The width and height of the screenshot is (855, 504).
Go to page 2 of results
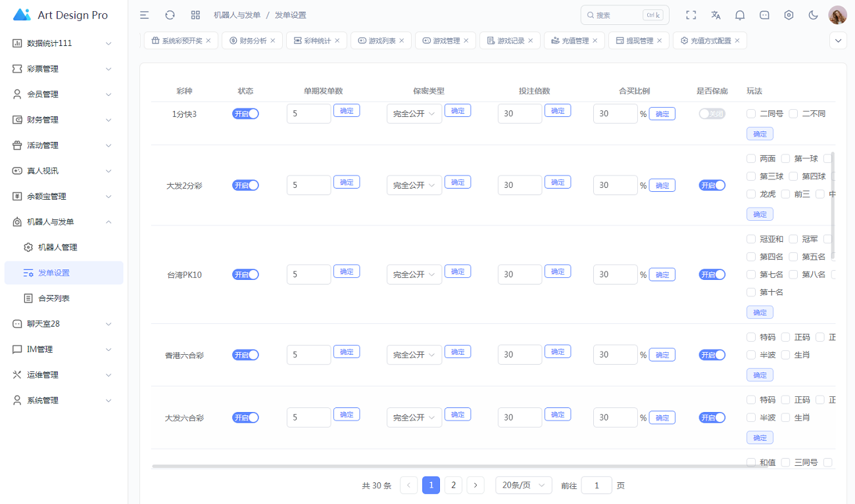click(x=453, y=486)
